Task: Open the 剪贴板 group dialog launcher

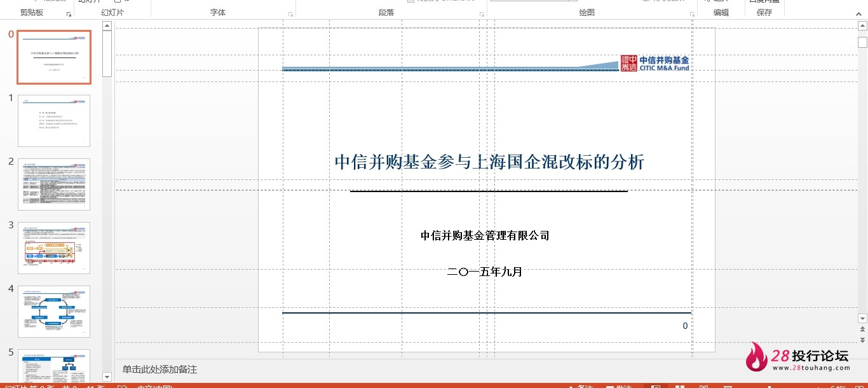Action: click(69, 14)
